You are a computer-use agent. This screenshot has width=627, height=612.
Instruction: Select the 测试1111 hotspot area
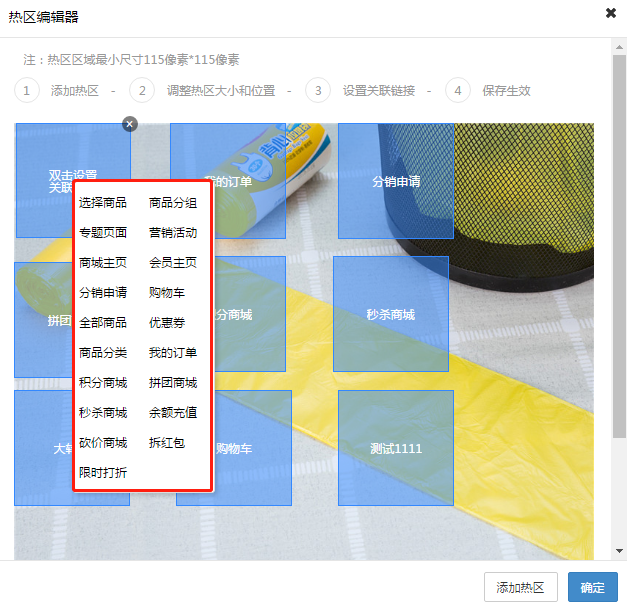point(396,448)
